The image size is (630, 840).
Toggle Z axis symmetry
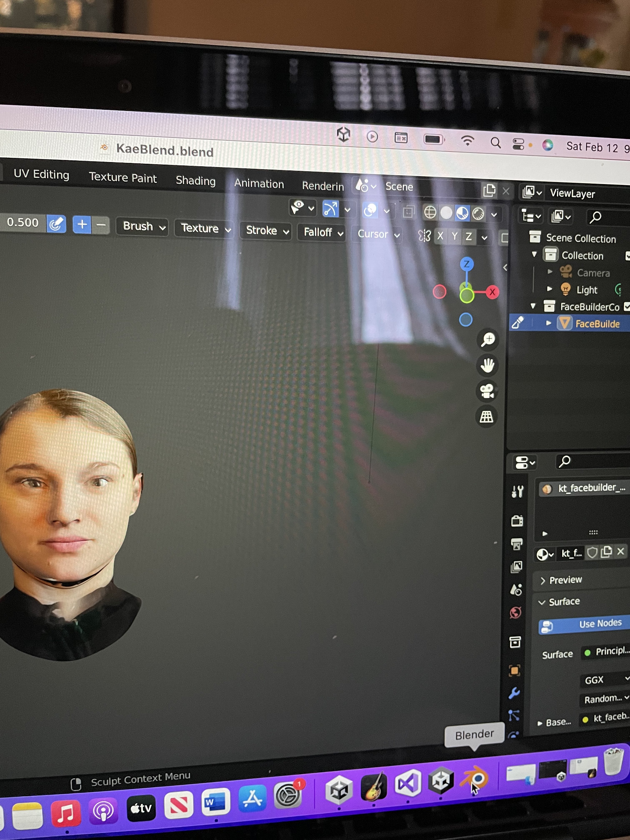coord(469,237)
